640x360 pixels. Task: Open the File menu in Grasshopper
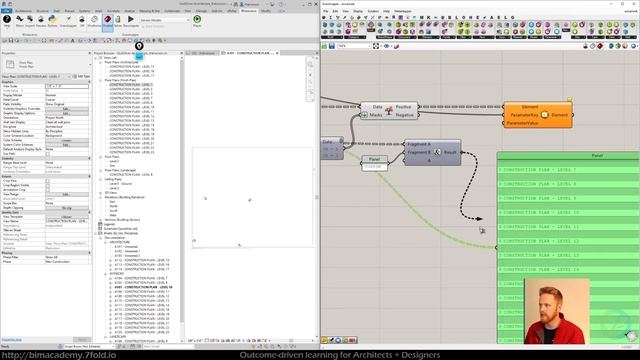[x=325, y=11]
